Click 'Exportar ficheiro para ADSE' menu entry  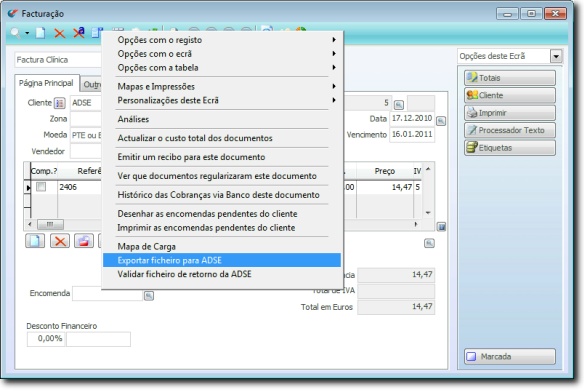pyautogui.click(x=222, y=260)
